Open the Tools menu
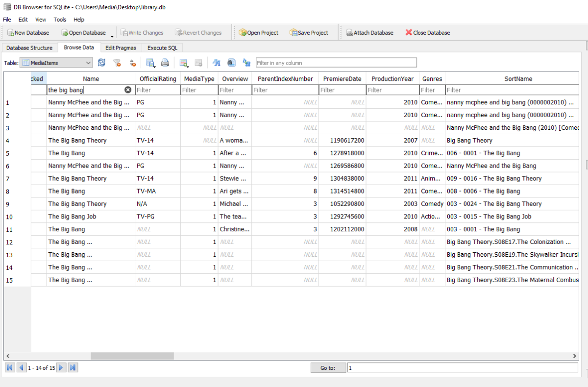The image size is (588, 387). pos(60,20)
